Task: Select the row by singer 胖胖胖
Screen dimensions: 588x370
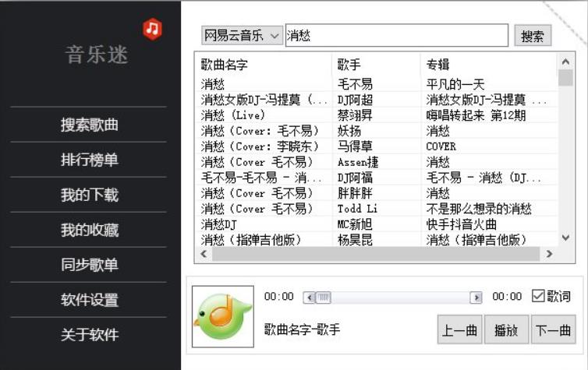Action: tap(377, 193)
